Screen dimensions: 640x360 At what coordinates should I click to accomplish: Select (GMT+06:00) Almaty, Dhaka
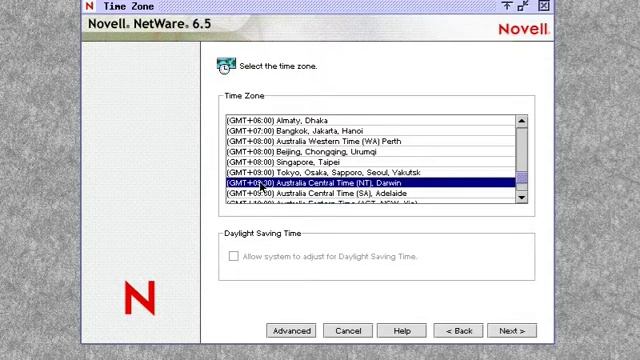click(x=371, y=120)
